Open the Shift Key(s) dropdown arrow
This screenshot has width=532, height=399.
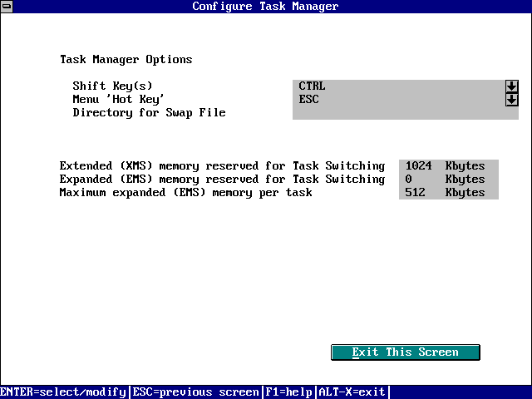click(511, 86)
